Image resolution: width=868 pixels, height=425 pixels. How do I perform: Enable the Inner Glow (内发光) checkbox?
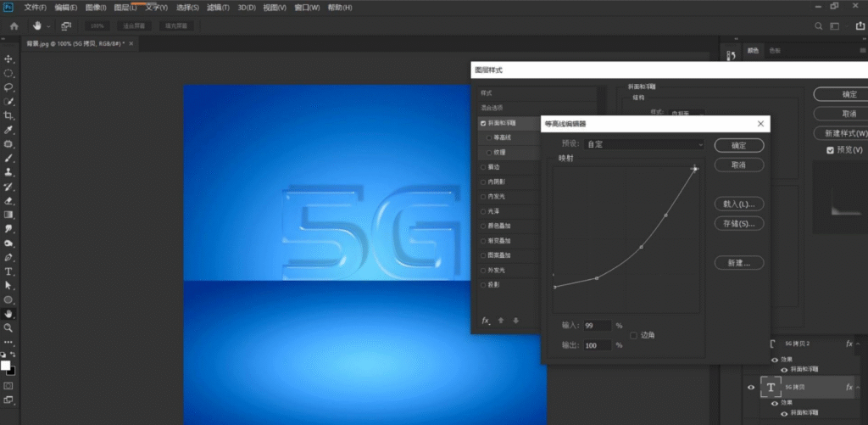tap(483, 197)
